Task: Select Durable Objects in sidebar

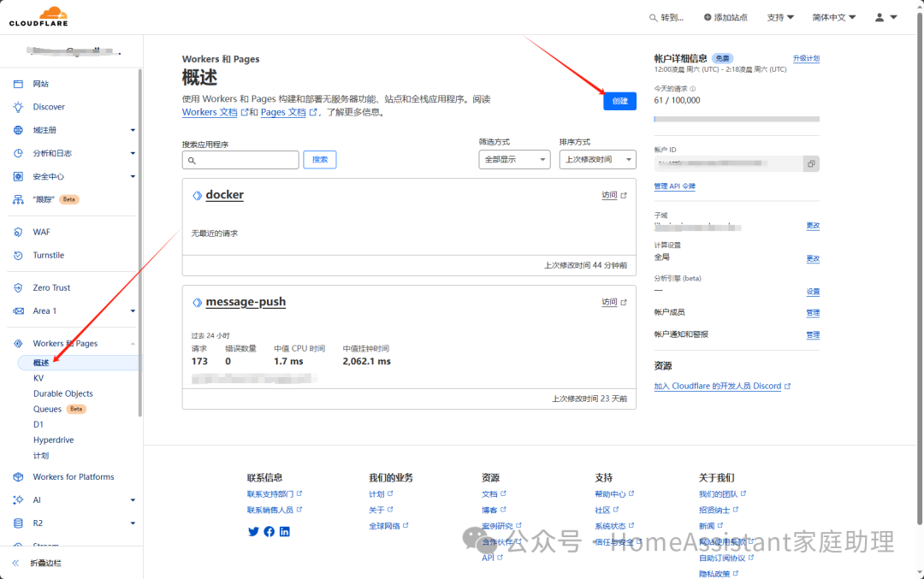Action: [x=63, y=393]
